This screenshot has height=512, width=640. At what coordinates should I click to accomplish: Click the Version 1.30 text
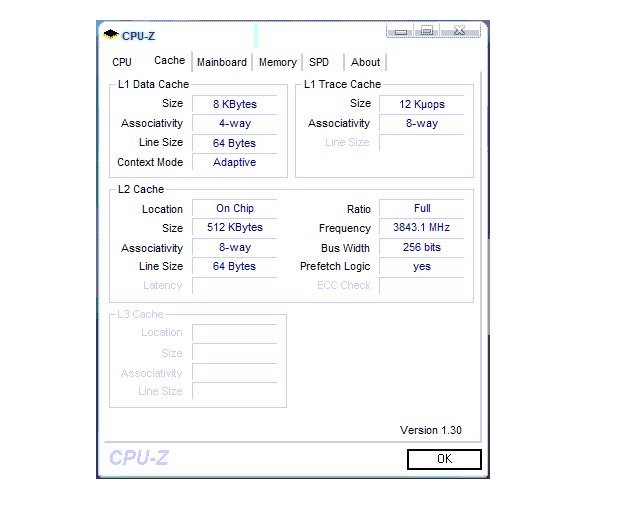(431, 430)
